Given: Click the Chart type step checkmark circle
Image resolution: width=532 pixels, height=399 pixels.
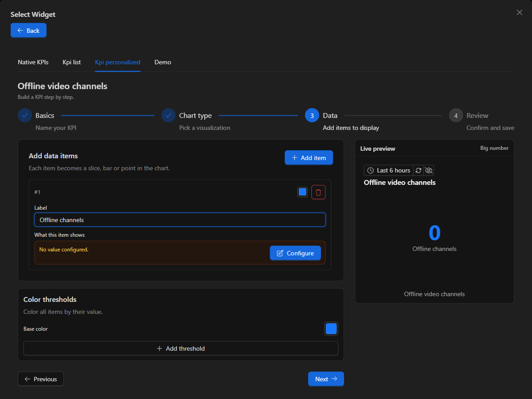Looking at the screenshot, I should [x=168, y=115].
